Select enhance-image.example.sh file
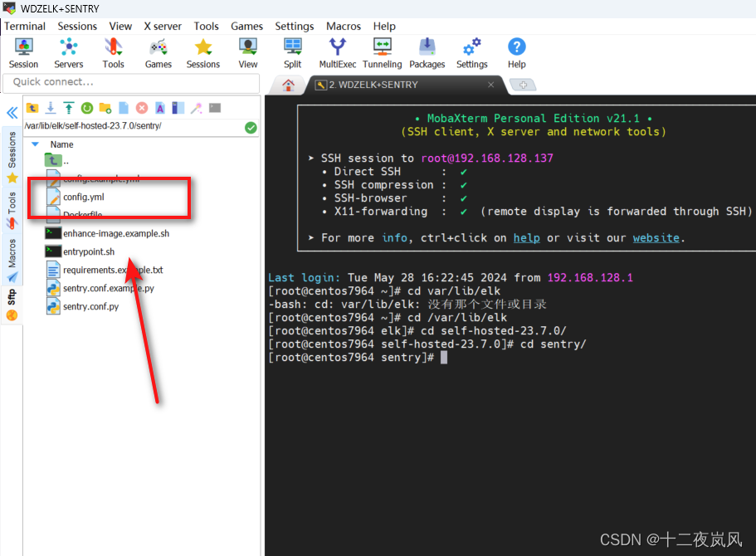Screen dimensions: 756x556 pyautogui.click(x=116, y=233)
